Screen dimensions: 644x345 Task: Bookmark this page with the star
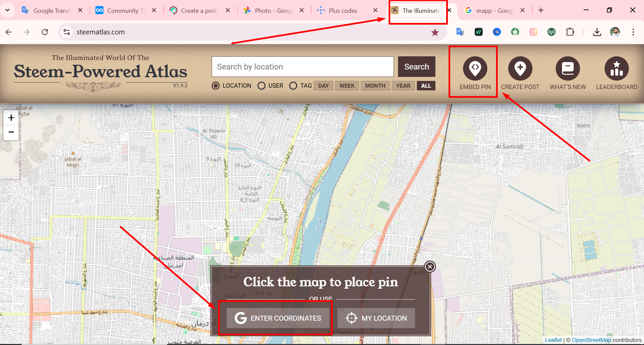(435, 32)
